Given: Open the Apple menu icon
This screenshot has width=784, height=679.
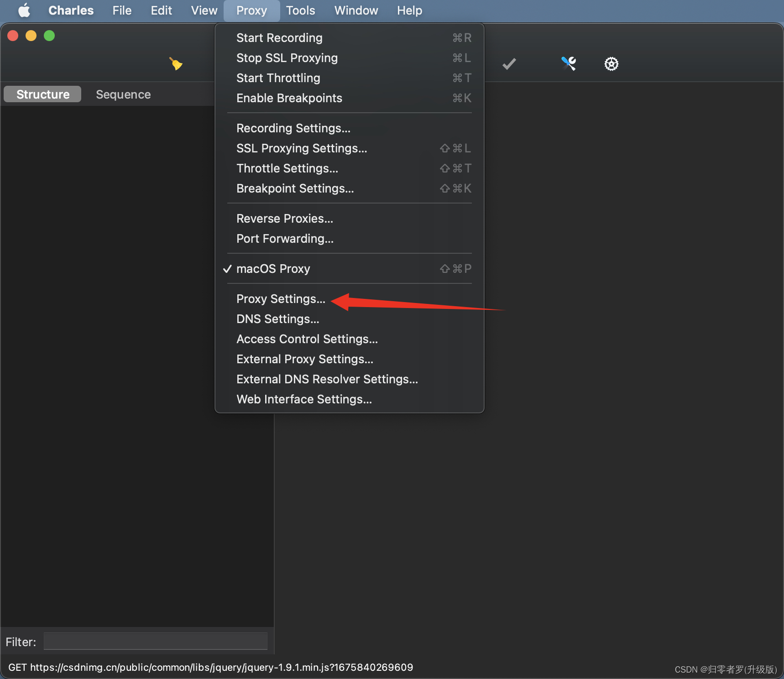Looking at the screenshot, I should tap(24, 10).
